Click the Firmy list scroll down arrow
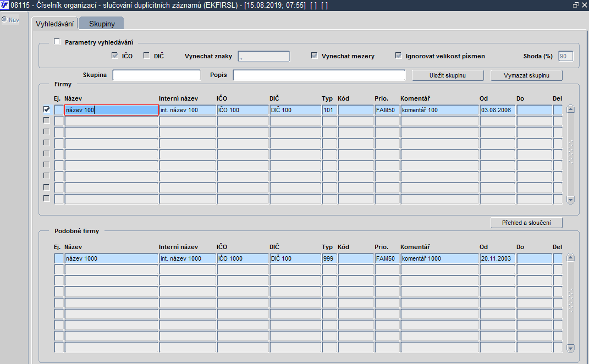The width and height of the screenshot is (589, 364). (x=571, y=200)
